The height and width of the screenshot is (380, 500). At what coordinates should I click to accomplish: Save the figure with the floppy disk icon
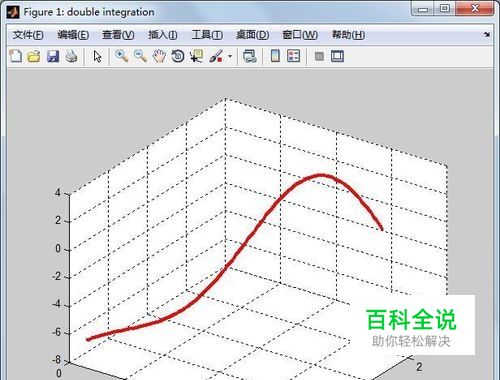53,56
